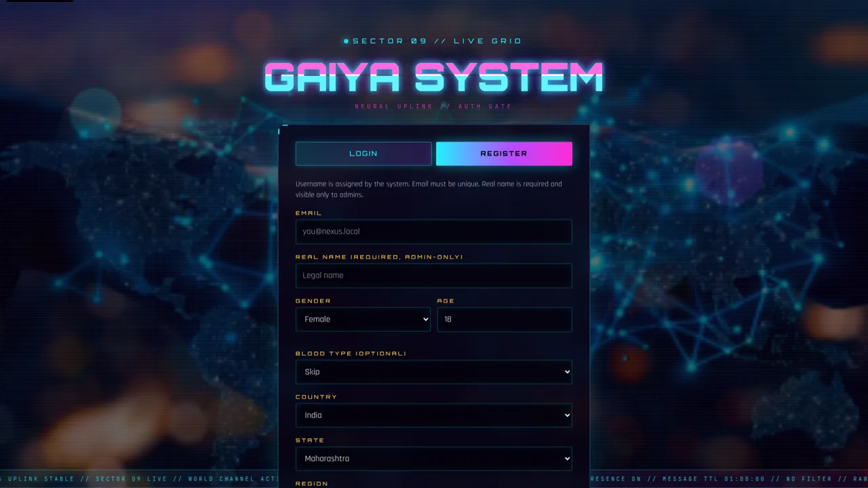
Task: Click the EMAIL field label
Action: point(309,213)
